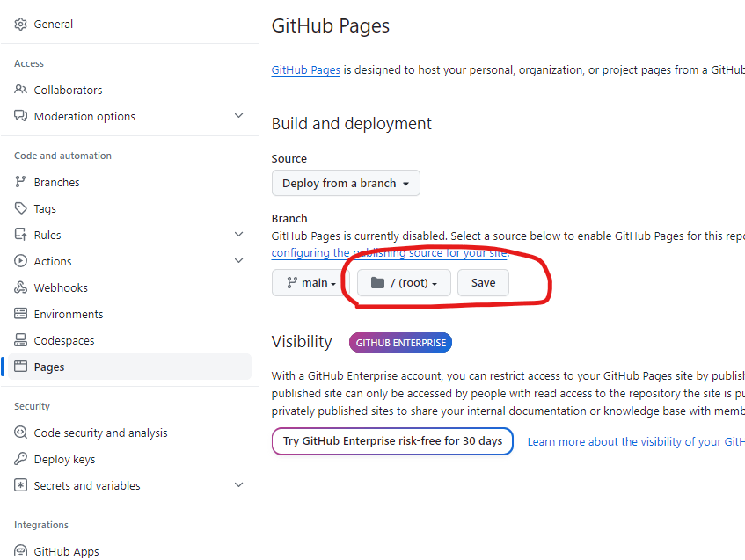The image size is (745, 560).
Task: Follow the GitHub Pages link
Action: point(305,70)
